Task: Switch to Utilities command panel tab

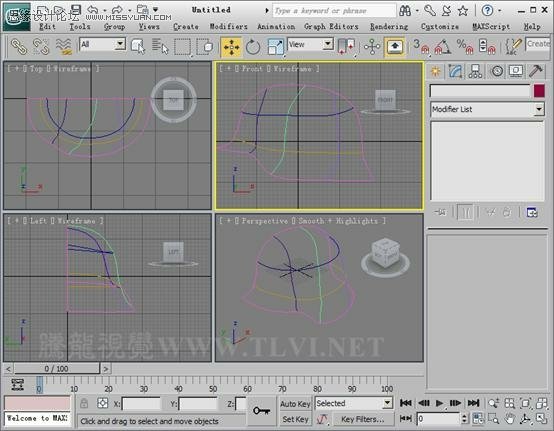Action: pyautogui.click(x=536, y=71)
